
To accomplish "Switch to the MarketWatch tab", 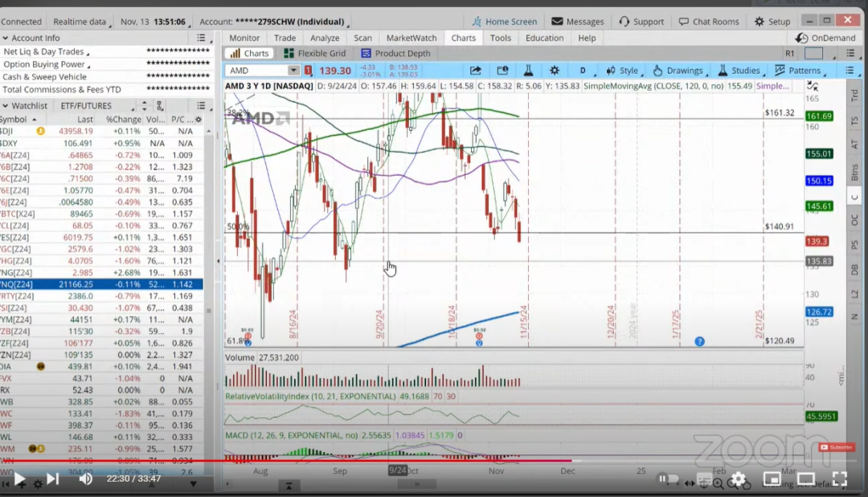I will click(x=411, y=38).
